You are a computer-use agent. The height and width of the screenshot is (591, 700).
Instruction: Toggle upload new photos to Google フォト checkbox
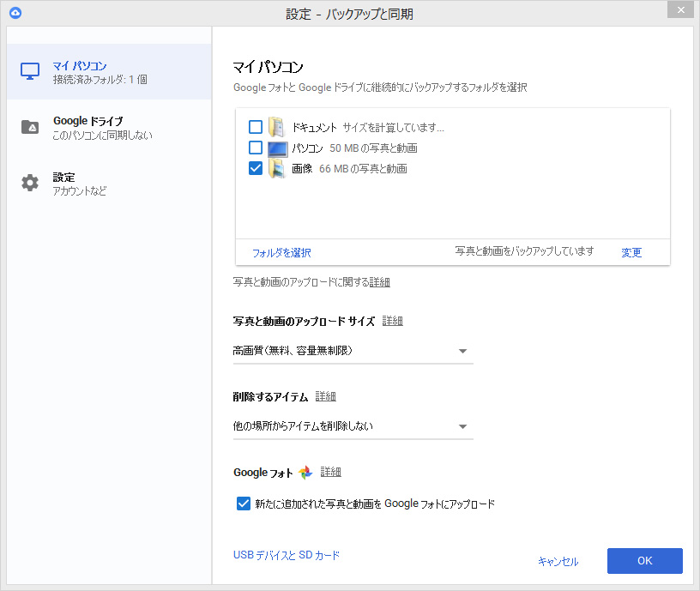tap(244, 504)
